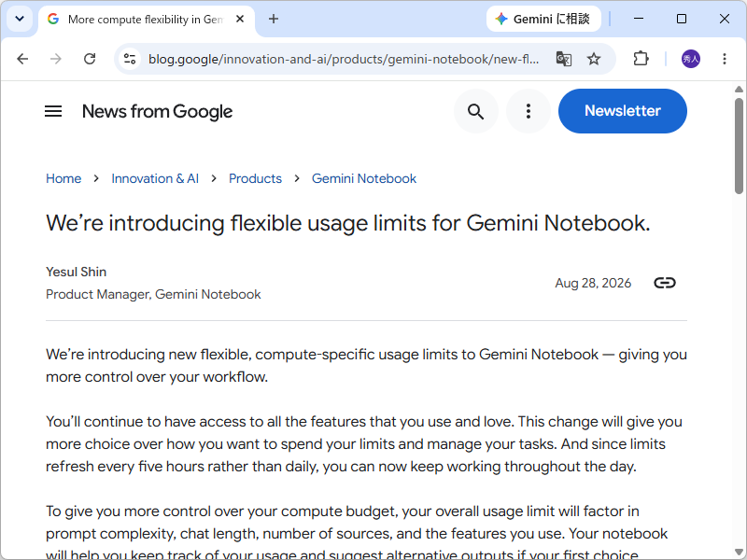747x560 pixels.
Task: Close the 'More compute flexibility' tab
Action: [x=240, y=19]
